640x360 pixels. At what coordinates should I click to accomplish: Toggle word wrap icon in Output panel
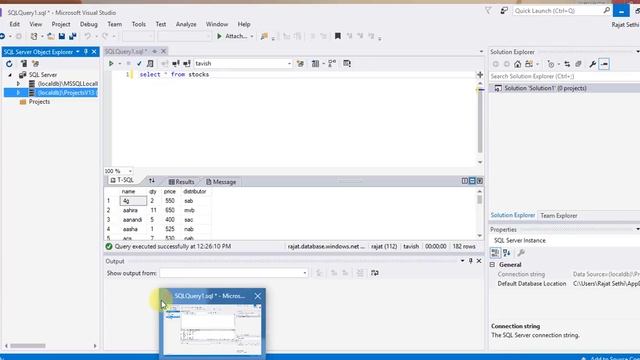tap(375, 273)
